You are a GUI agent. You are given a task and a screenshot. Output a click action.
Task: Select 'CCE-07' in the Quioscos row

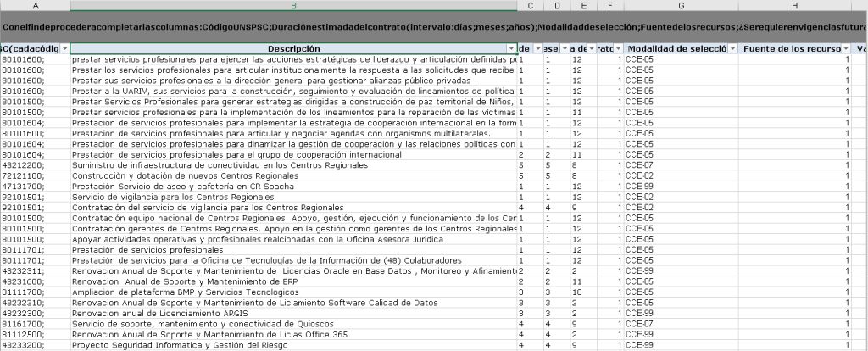click(681, 323)
